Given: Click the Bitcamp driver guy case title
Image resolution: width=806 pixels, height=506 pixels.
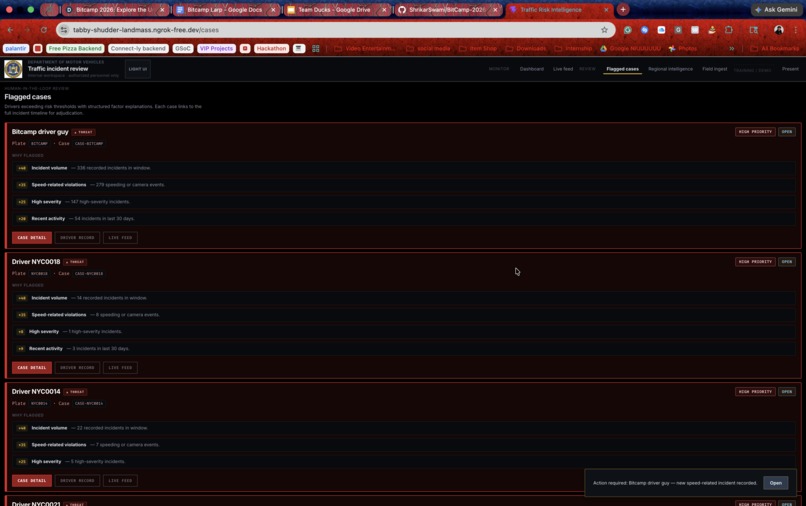Looking at the screenshot, I should coord(40,132).
